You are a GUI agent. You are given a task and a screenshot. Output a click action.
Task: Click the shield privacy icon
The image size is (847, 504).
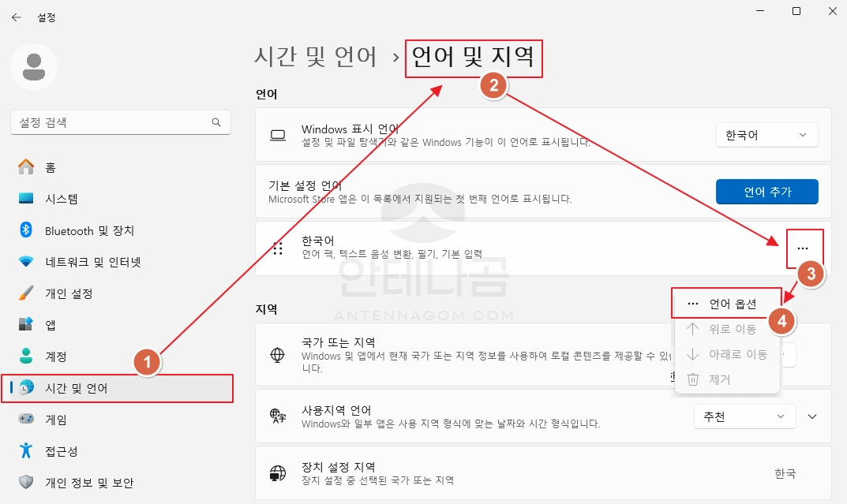point(26,482)
